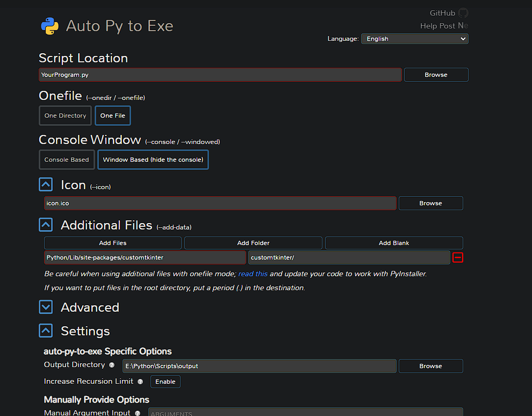This screenshot has width=532, height=416.
Task: Open the GitHub text link
Action: pyautogui.click(x=442, y=13)
